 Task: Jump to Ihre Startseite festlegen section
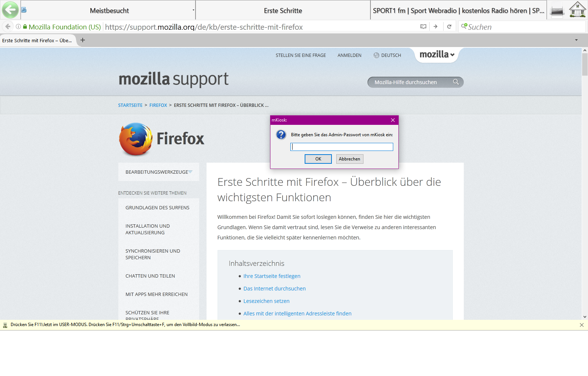(x=272, y=276)
